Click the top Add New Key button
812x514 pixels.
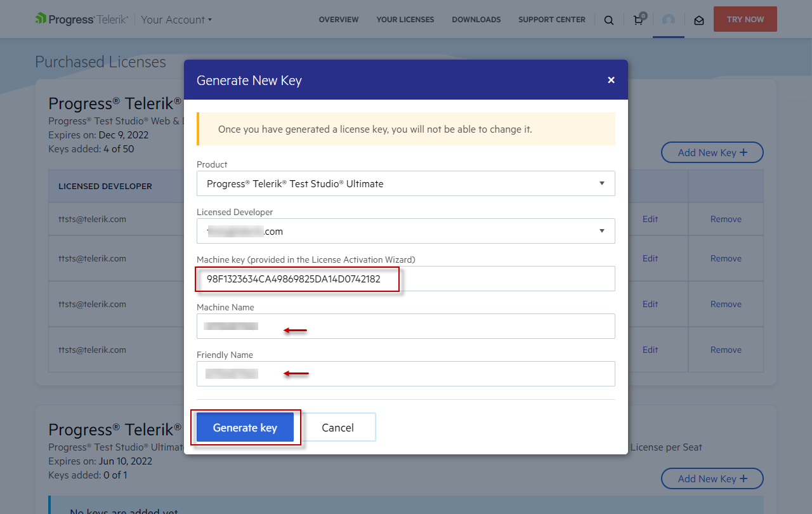click(x=712, y=152)
